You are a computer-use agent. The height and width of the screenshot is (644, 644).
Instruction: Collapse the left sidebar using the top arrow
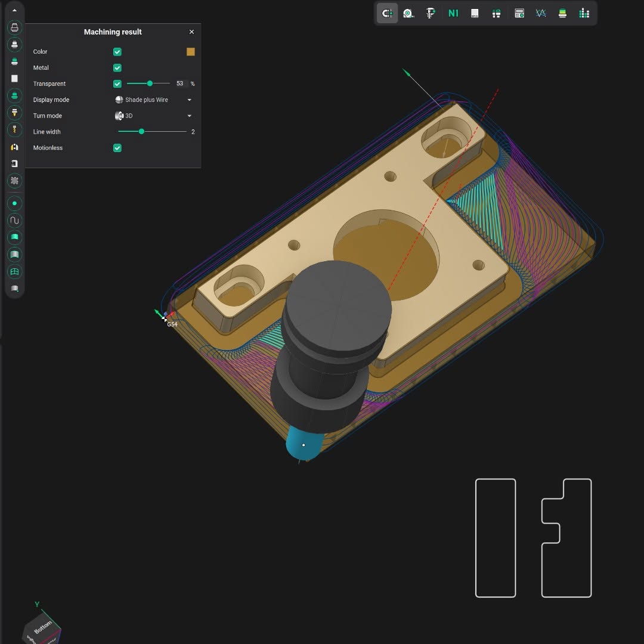click(x=14, y=10)
